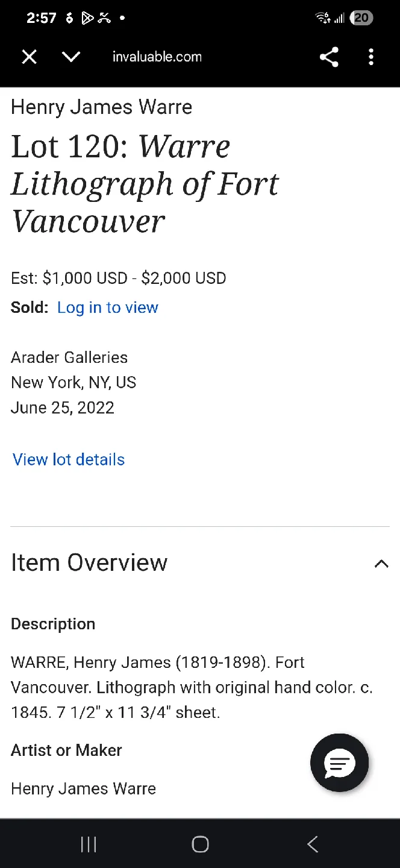Close the in-app browser tab
The height and width of the screenshot is (868, 400).
coord(29,57)
